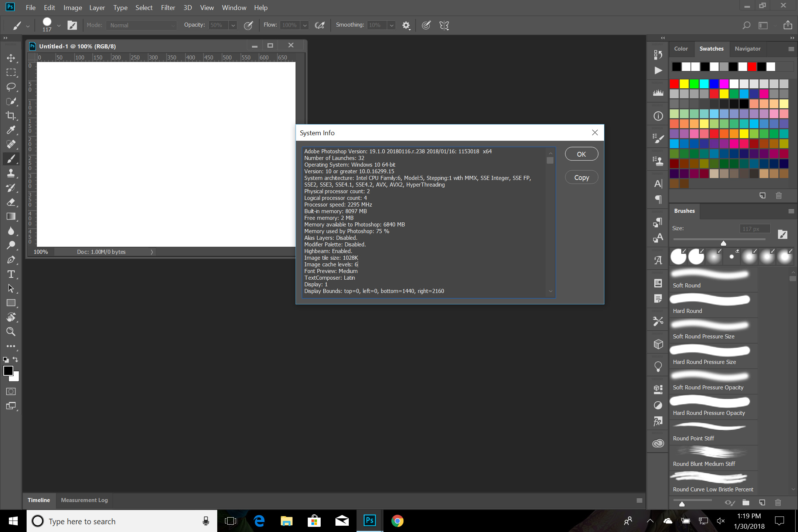The width and height of the screenshot is (798, 532).
Task: Switch to the Navigator tab
Action: point(747,48)
